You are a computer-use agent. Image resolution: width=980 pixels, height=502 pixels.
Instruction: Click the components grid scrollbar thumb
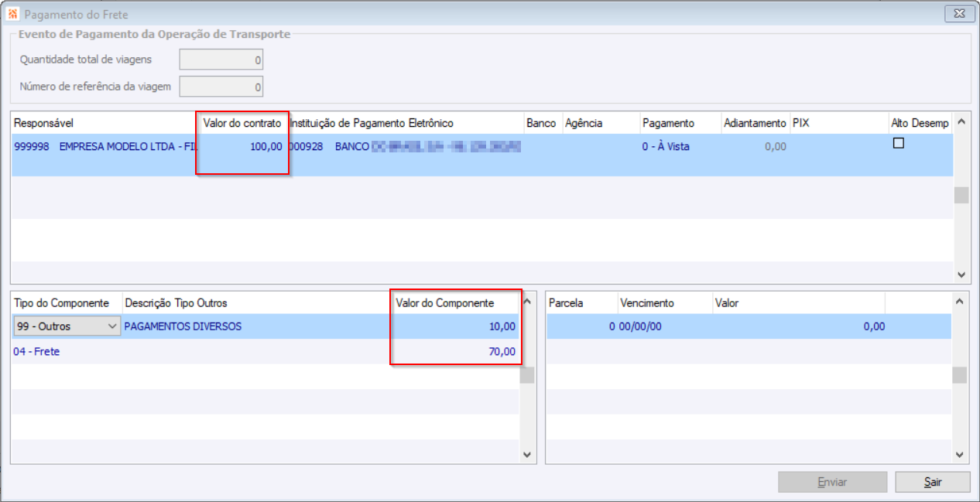[527, 375]
